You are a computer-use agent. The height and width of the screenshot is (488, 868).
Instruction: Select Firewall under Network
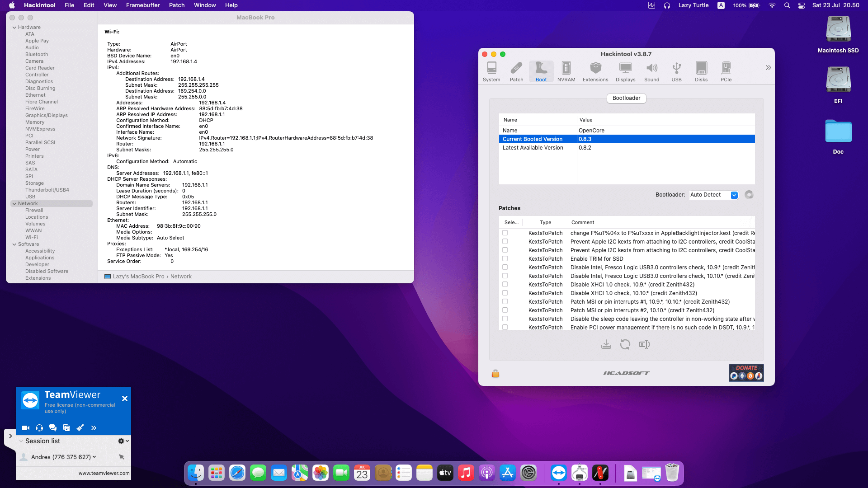coord(34,211)
